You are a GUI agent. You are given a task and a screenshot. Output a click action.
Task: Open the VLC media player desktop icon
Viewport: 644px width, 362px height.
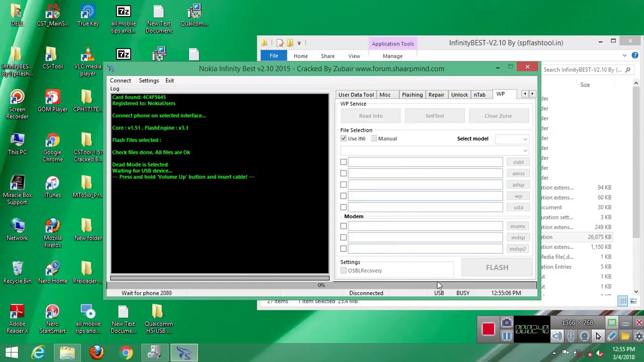(88, 62)
